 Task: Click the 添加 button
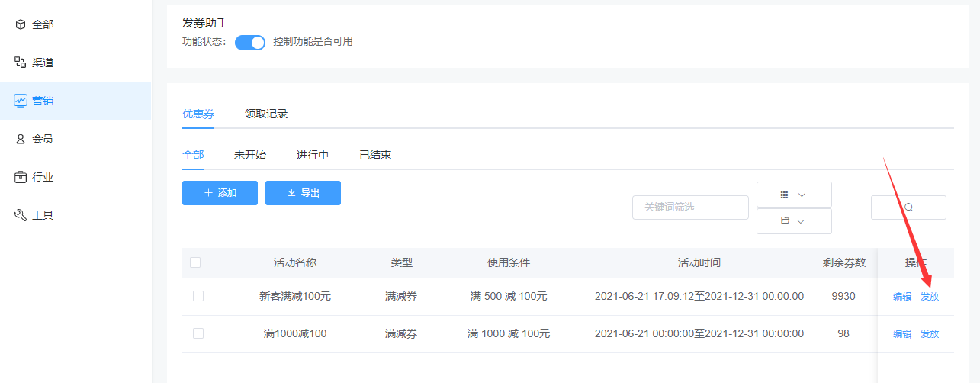(x=220, y=193)
